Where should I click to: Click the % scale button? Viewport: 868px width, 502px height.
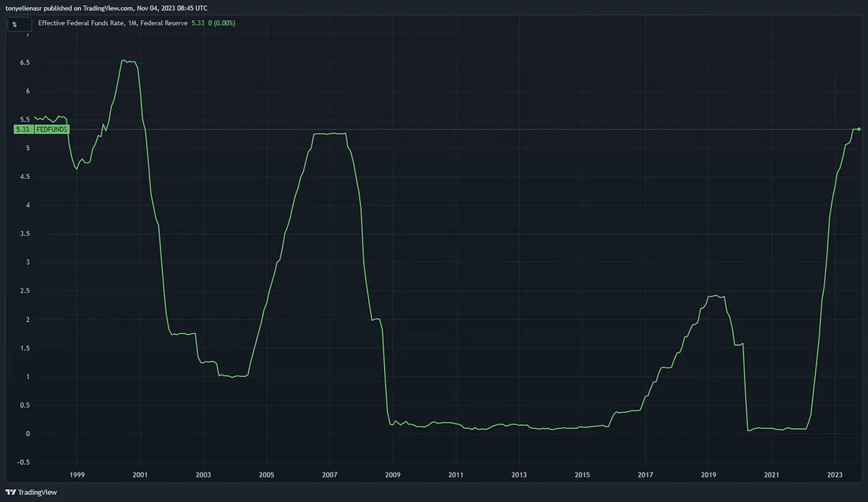click(x=18, y=24)
